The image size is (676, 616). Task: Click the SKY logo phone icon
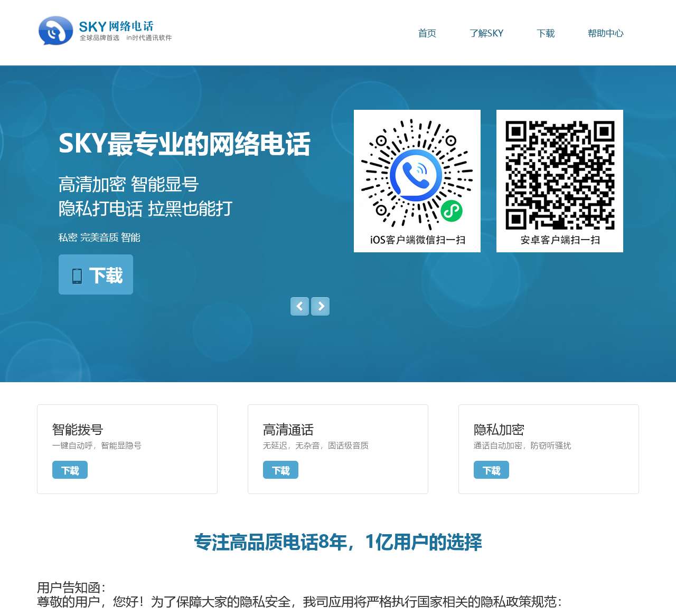pos(53,31)
